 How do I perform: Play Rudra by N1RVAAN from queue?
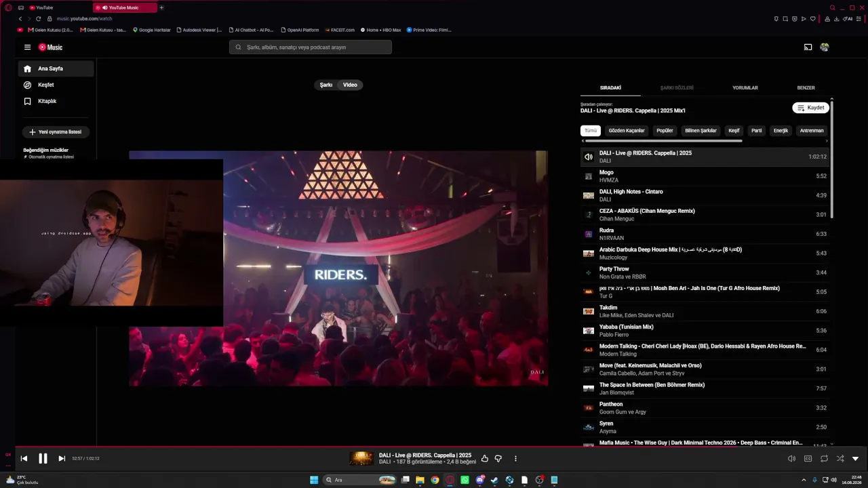[705, 234]
